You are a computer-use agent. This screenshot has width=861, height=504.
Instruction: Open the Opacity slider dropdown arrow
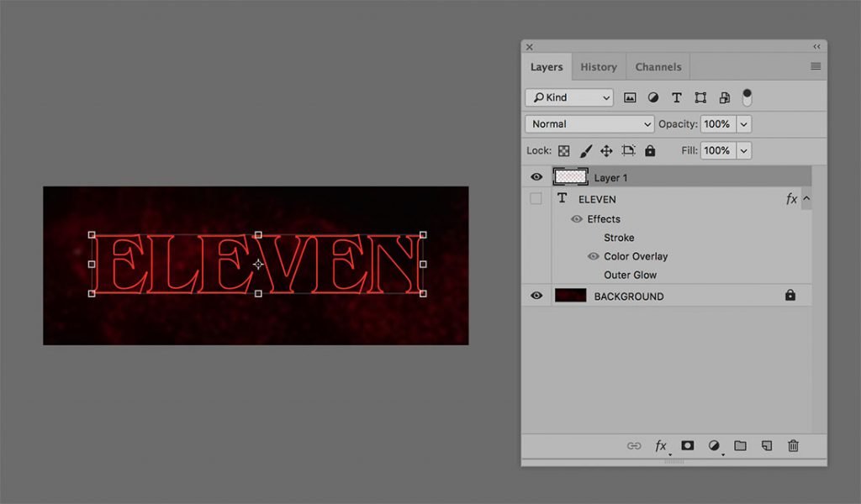click(744, 124)
